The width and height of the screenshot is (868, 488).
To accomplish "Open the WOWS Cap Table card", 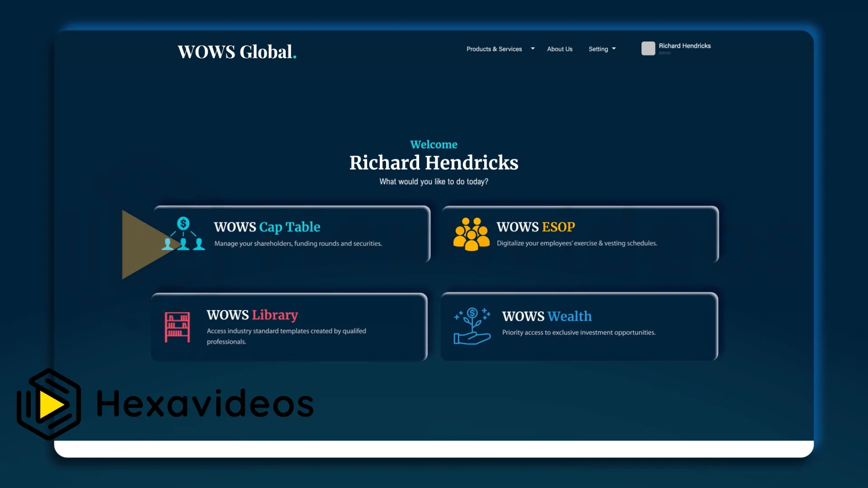I will point(292,234).
